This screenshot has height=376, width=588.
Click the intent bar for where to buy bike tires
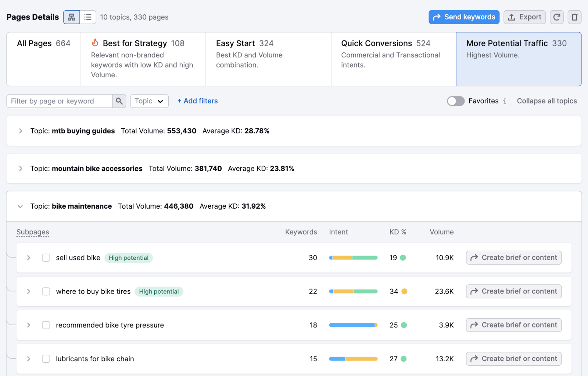pos(353,291)
